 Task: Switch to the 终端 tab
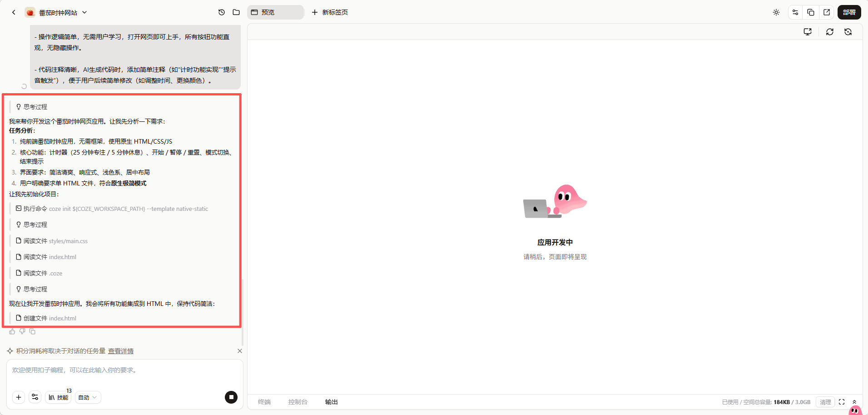[x=264, y=402]
